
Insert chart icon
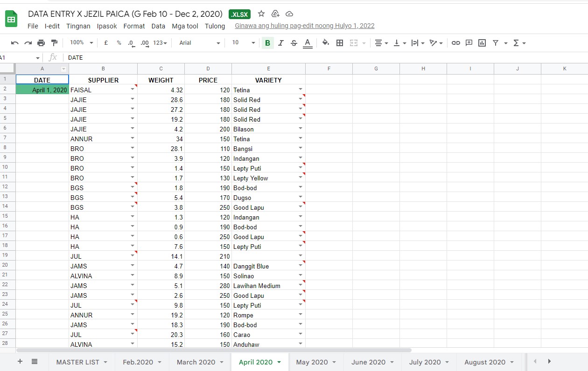[x=482, y=43]
